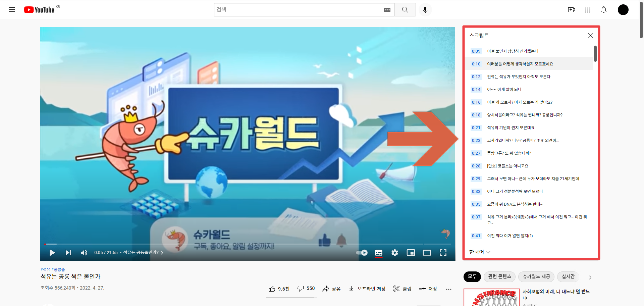Jump to transcript line at 0:23

point(529,140)
